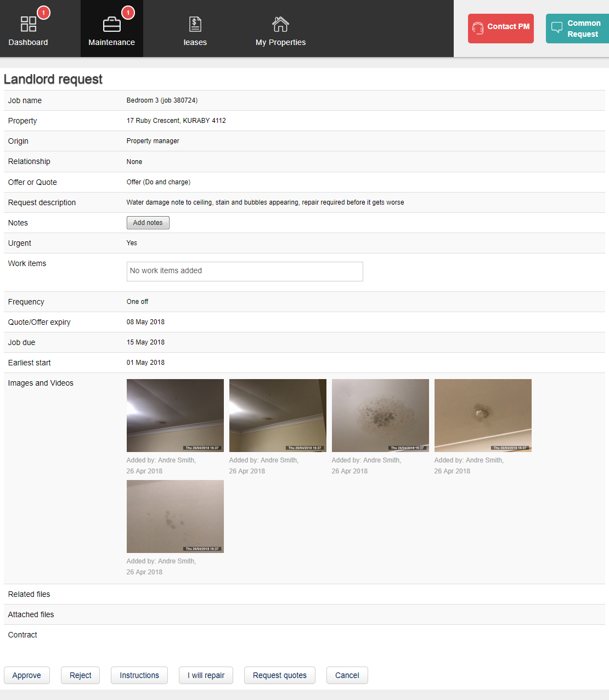The height and width of the screenshot is (700, 609).
Task: Click the Maintenance notification badge
Action: pyautogui.click(x=128, y=13)
